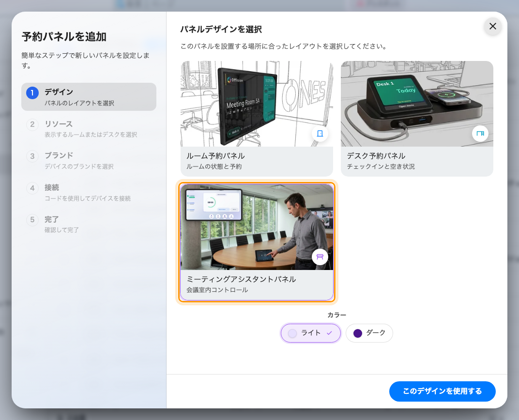Go to step 3 ブランド

click(89, 160)
